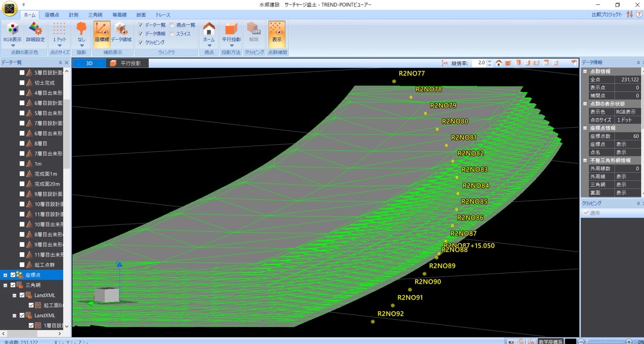The height and width of the screenshot is (344, 644).
Task: Check the 切土完成 layer checkbox
Action: pos(22,83)
